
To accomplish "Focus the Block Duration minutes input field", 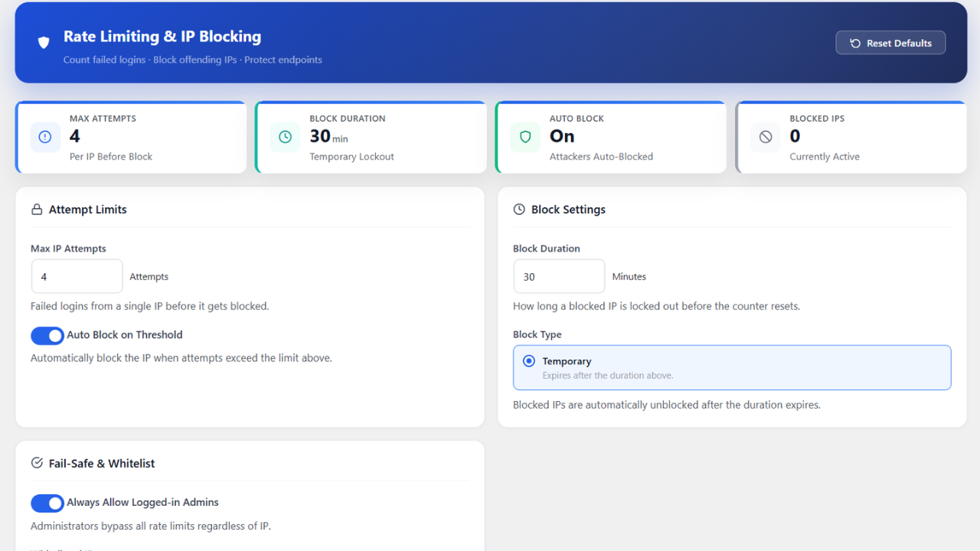I will pyautogui.click(x=559, y=276).
